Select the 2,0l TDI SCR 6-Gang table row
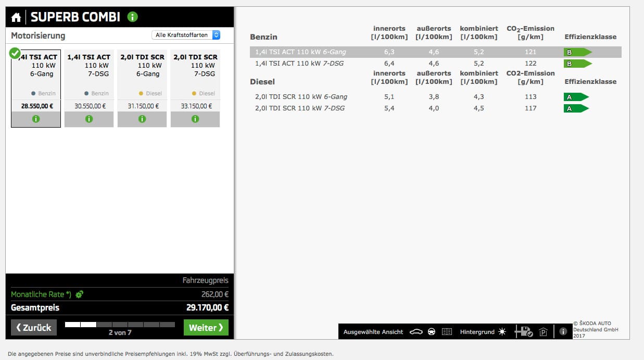Image resolution: width=644 pixels, height=360 pixels. tap(435, 97)
